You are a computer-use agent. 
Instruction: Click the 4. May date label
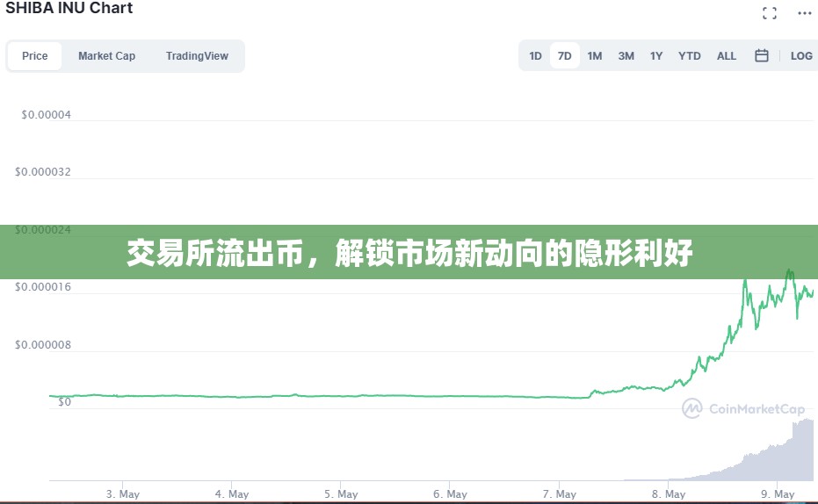(x=232, y=494)
